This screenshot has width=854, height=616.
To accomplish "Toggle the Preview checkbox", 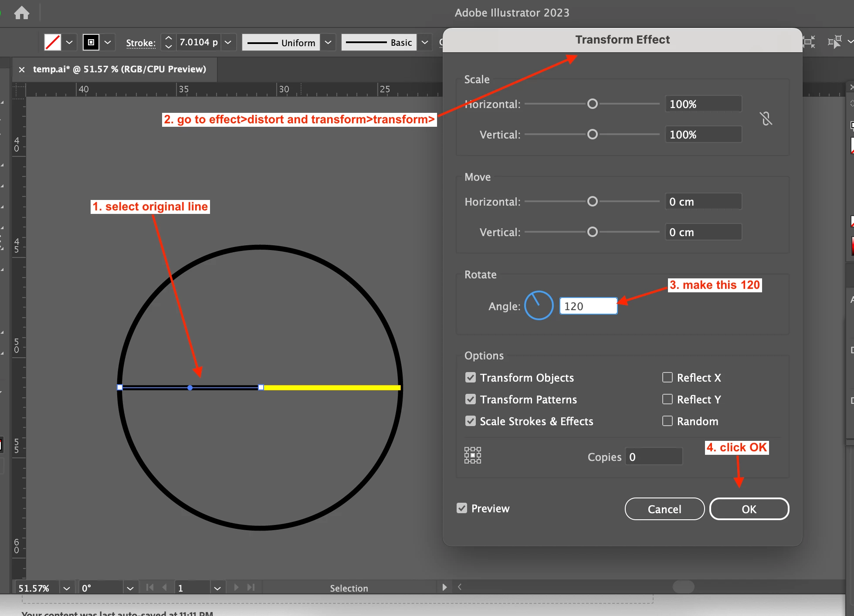I will [x=462, y=508].
